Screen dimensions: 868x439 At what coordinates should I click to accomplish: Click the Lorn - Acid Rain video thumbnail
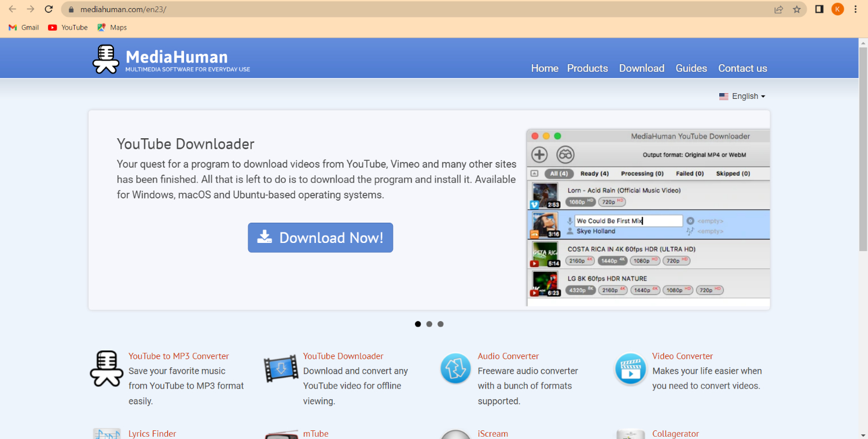545,195
